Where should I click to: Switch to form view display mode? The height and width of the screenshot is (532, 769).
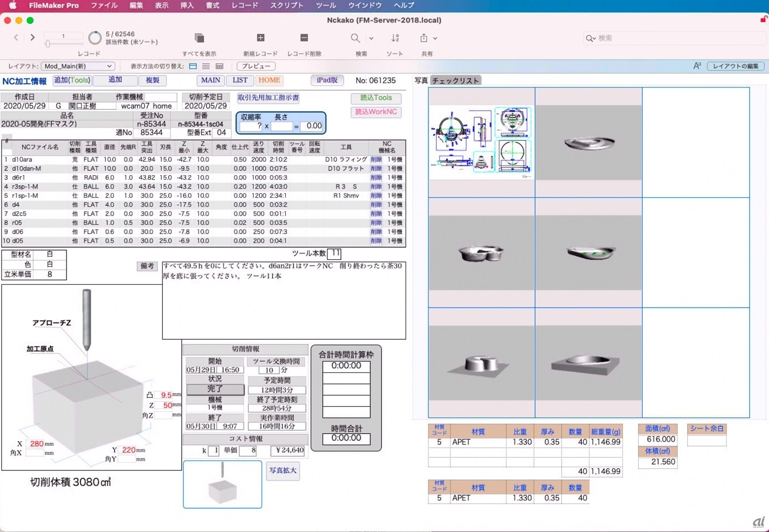[193, 66]
